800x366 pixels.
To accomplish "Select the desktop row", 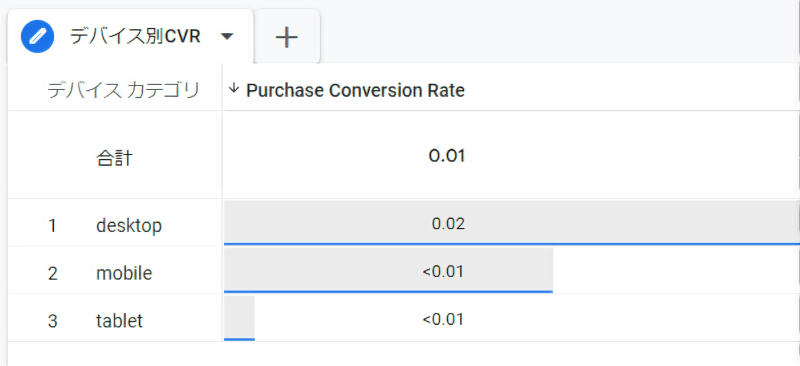I will pyautogui.click(x=404, y=223).
